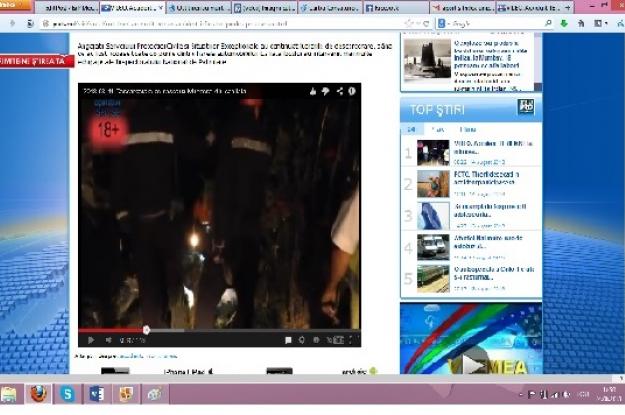Switch to the first browser tab
Viewport: 625px width, 415px height.
click(67, 8)
